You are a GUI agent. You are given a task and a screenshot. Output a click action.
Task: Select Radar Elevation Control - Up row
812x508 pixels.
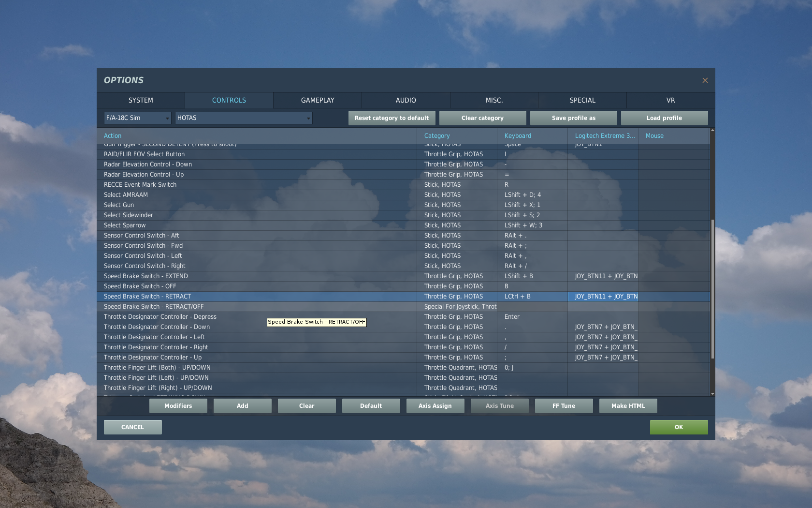(403, 175)
